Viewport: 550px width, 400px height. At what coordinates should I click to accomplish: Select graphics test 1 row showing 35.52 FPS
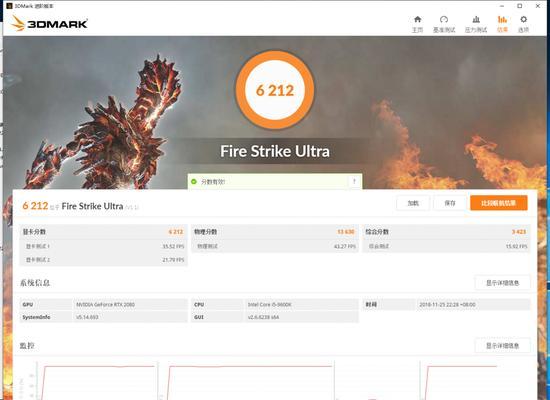(103, 246)
